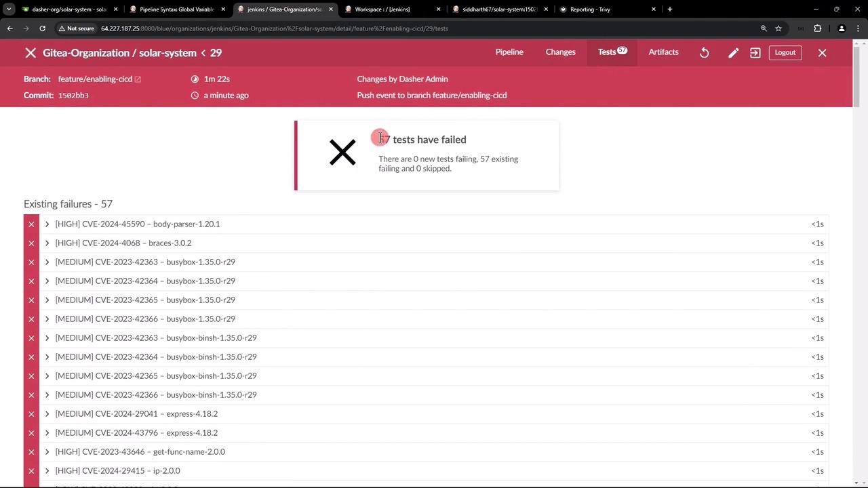Open the browser profile avatar
Viewport: 868px width, 488px height.
tap(842, 28)
